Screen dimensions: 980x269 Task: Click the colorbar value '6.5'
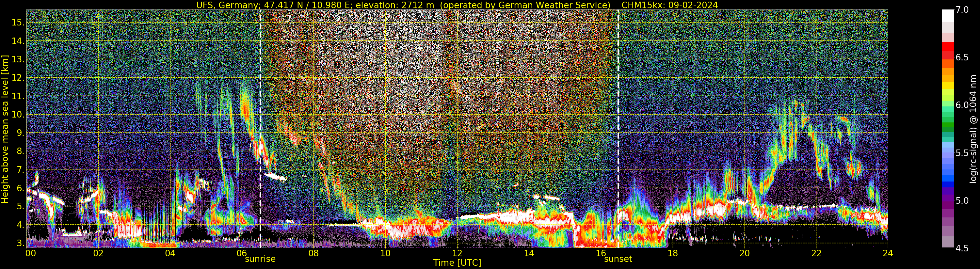point(962,57)
